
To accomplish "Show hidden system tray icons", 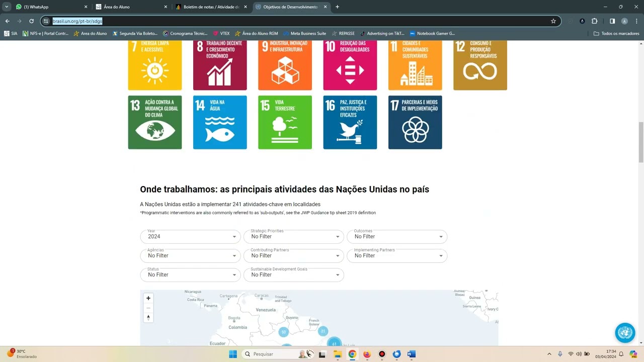I will coord(549,354).
